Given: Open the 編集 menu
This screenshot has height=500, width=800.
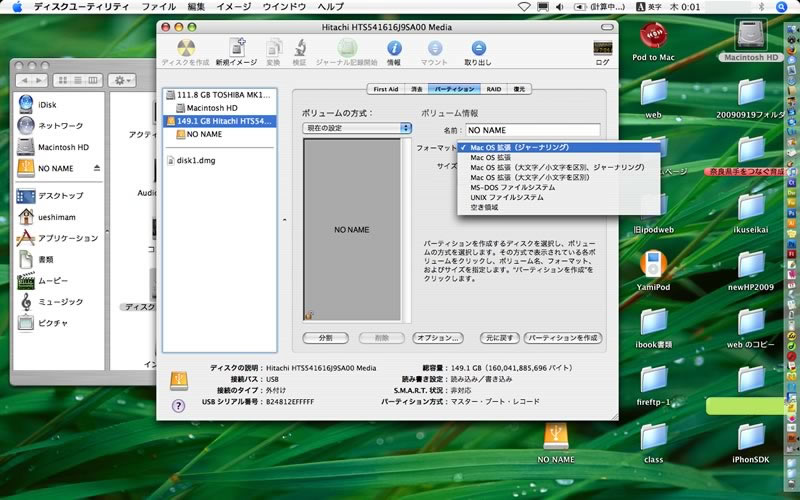Looking at the screenshot, I should point(196,7).
